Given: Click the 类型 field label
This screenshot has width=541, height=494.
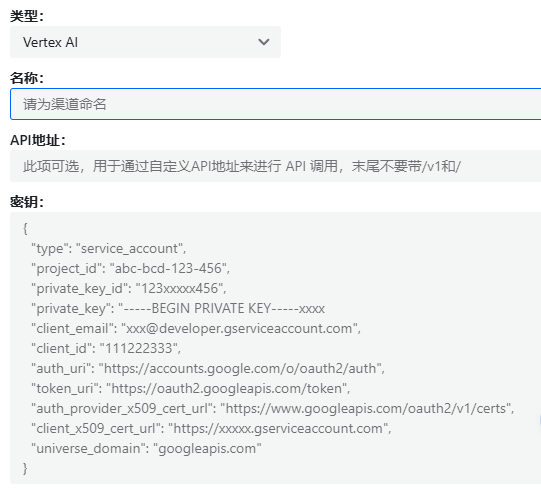Looking at the screenshot, I should [27, 16].
